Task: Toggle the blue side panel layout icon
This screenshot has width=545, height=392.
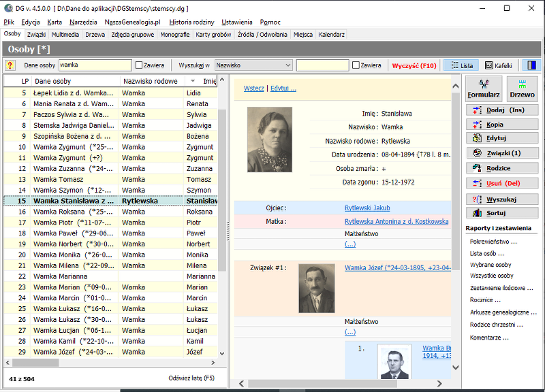Action: click(x=532, y=65)
